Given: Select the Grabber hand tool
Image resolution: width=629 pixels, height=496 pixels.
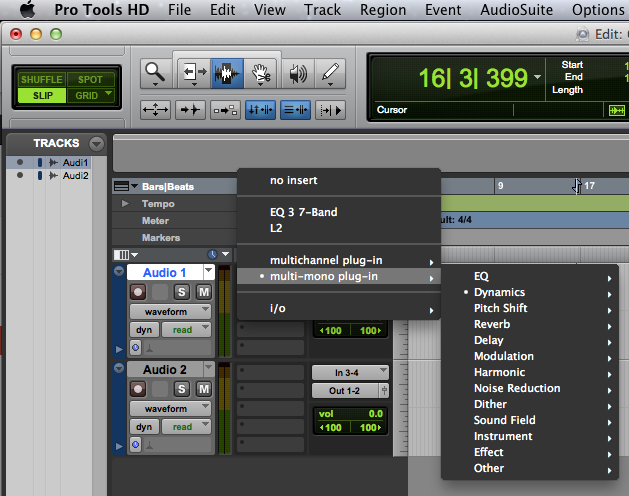Looking at the screenshot, I should coord(260,73).
